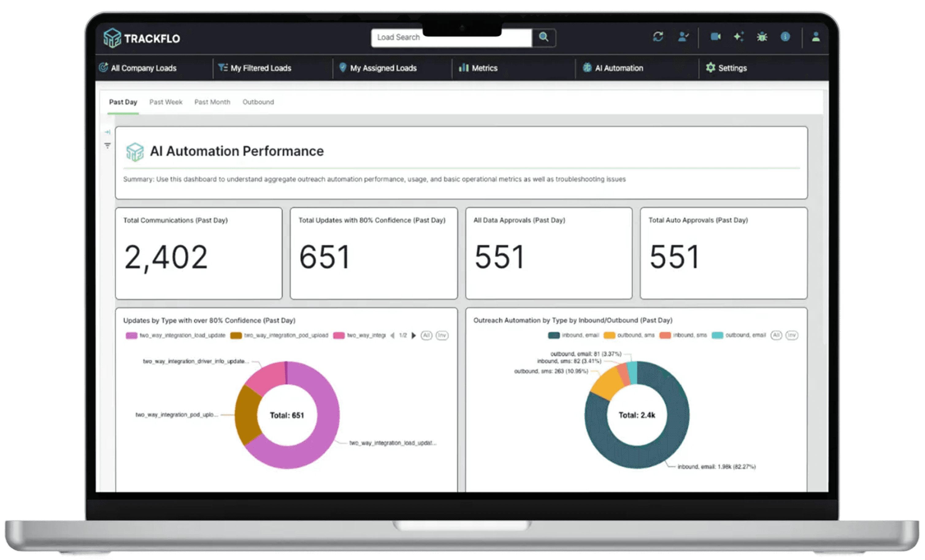Click the refresh icon in header

658,37
